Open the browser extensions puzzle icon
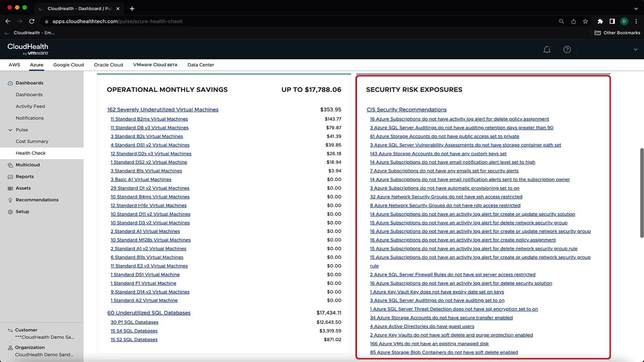The width and height of the screenshot is (644, 362). coord(600,21)
